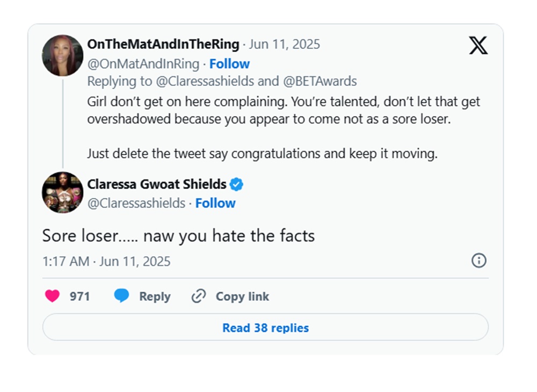Click Claressa's blue verified badge
This screenshot has width=537, height=392.
pos(236,184)
